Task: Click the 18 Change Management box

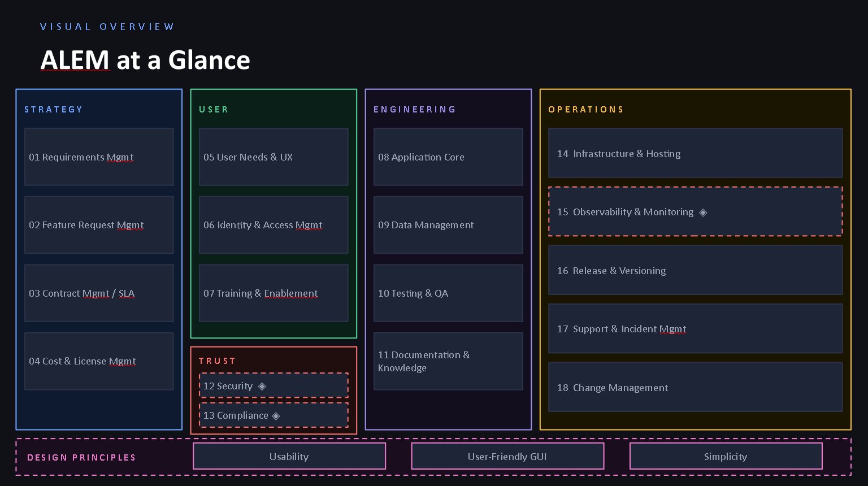Action: [x=695, y=387]
